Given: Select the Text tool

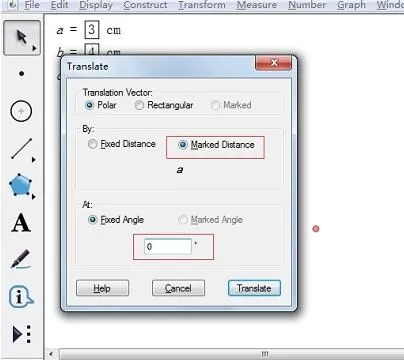Looking at the screenshot, I should pyautogui.click(x=21, y=223).
